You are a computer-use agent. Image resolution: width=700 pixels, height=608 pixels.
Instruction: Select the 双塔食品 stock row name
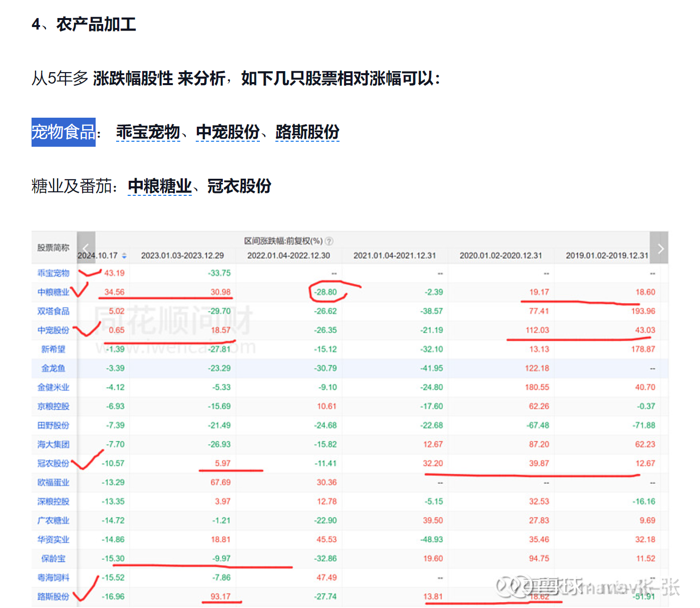tap(54, 311)
